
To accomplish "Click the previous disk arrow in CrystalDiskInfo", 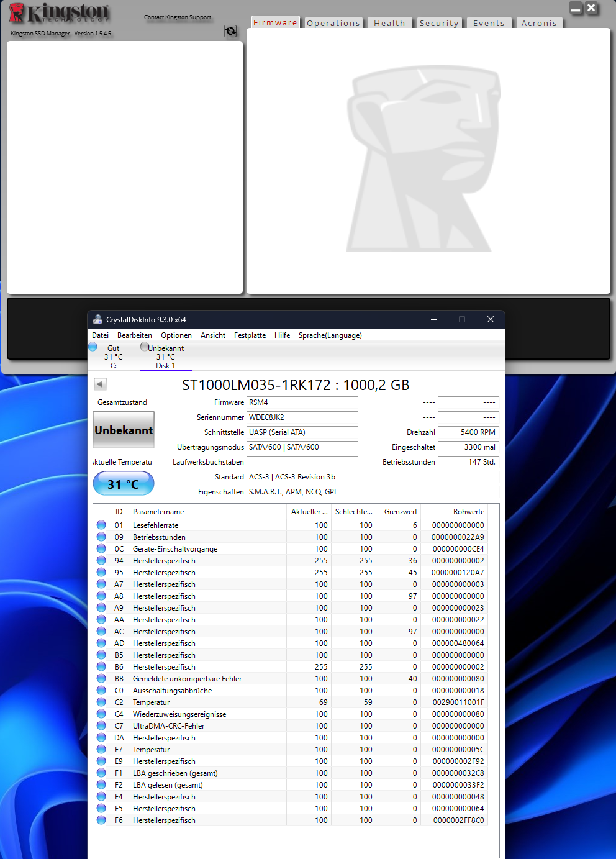I will tap(100, 384).
